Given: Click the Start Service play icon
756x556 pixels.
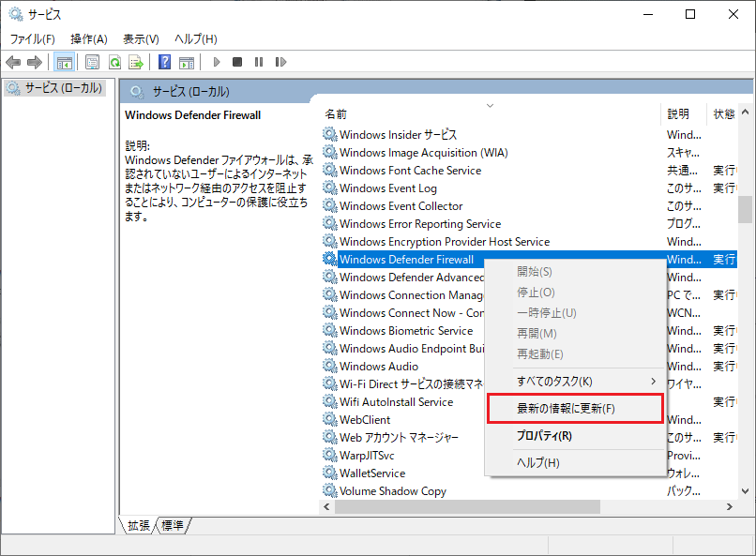Looking at the screenshot, I should coord(217,62).
